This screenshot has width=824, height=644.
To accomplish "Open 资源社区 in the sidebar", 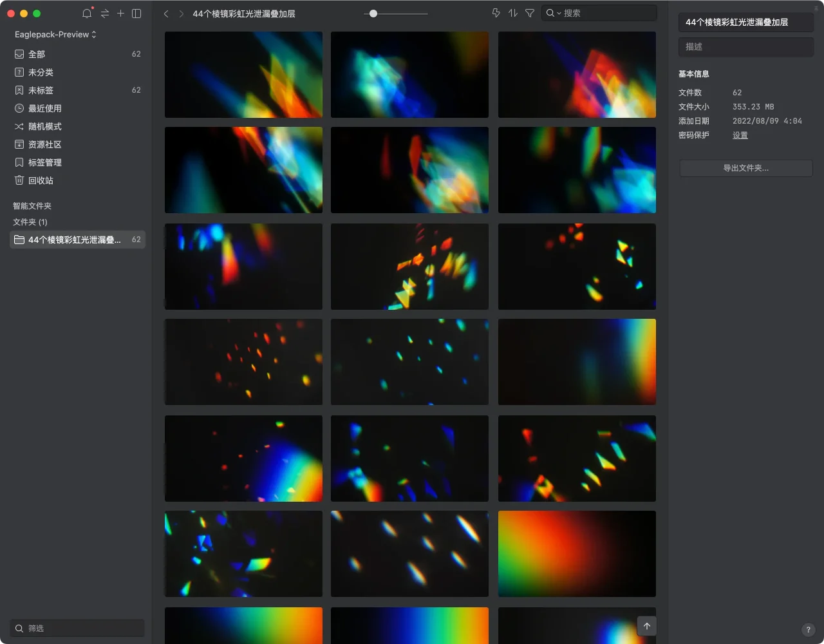I will [77, 144].
